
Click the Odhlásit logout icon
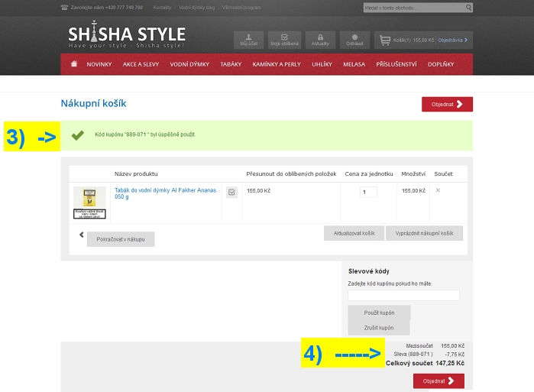(x=354, y=40)
